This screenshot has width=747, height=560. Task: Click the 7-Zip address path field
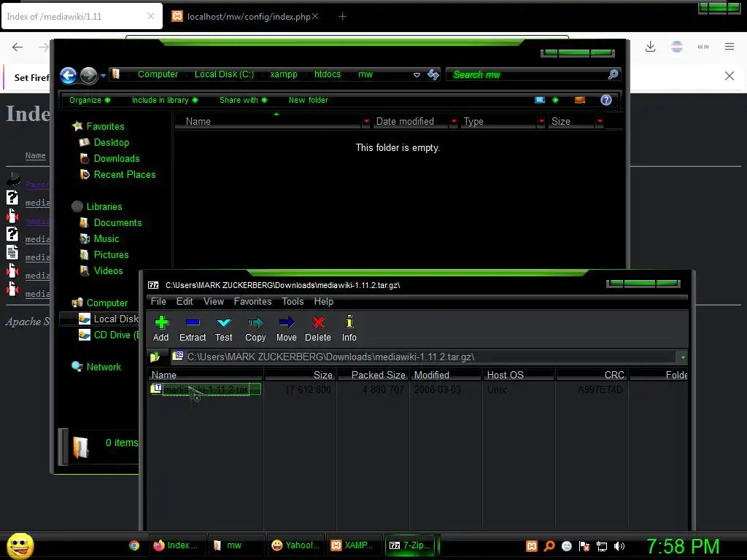tap(424, 357)
